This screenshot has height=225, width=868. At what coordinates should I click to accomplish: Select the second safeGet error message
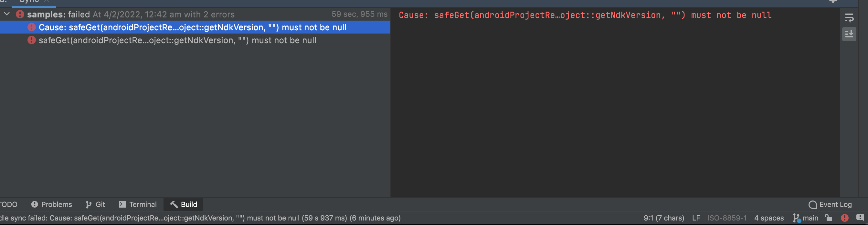[x=178, y=40]
